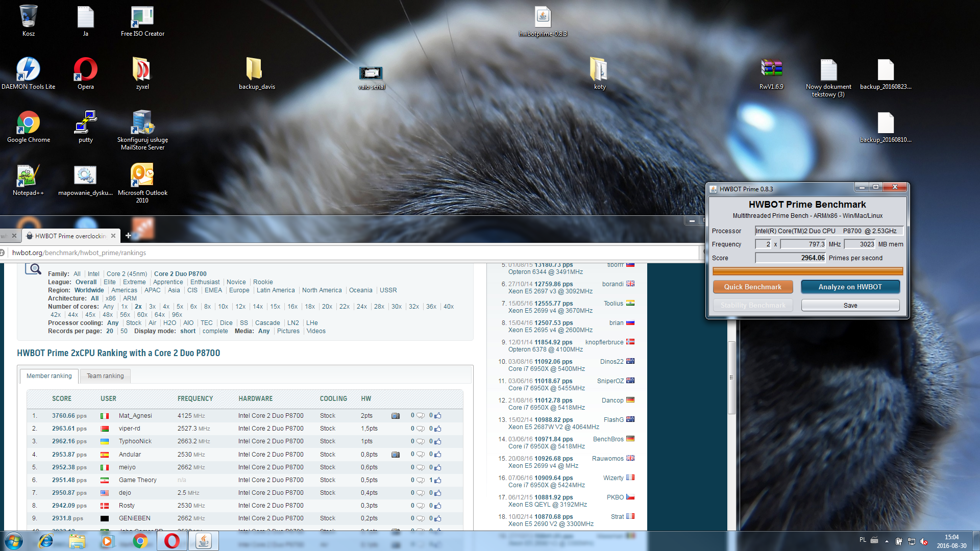Switch to the Java HWBOT Prime taskbar item
This screenshot has height=551, width=980.
(x=204, y=541)
